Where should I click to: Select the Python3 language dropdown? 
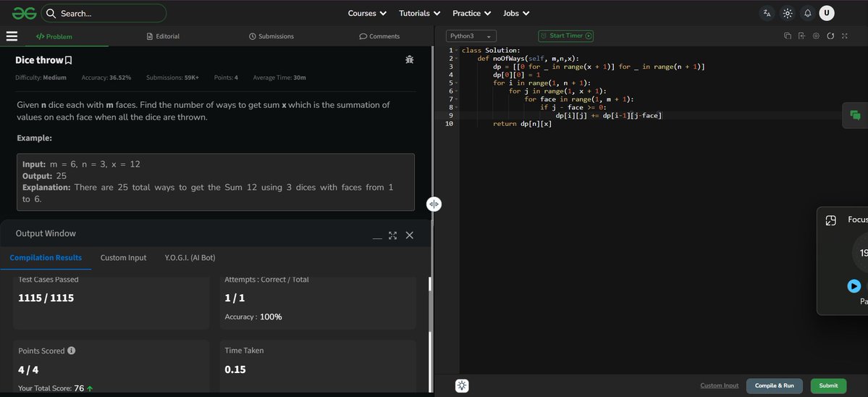471,36
